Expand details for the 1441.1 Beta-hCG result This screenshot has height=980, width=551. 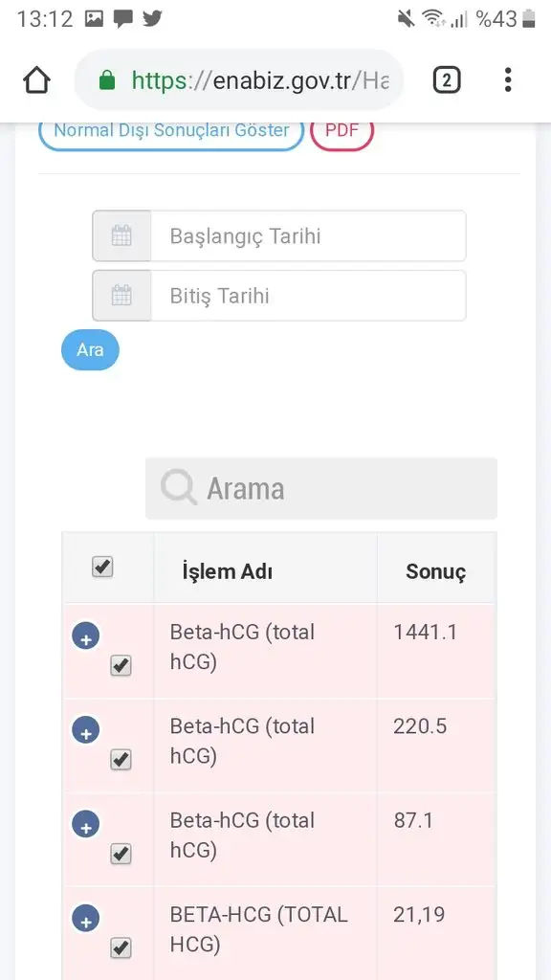(x=85, y=636)
